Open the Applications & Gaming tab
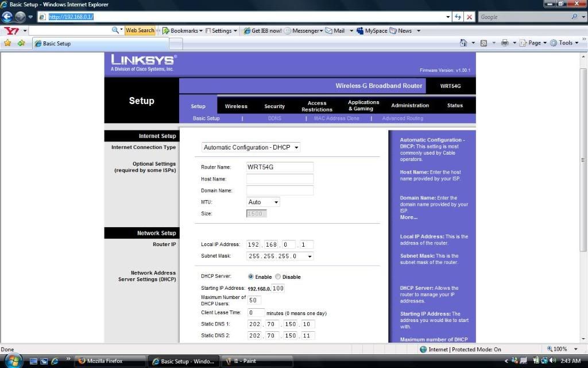Viewport: 588px width, 368px height. click(x=363, y=105)
